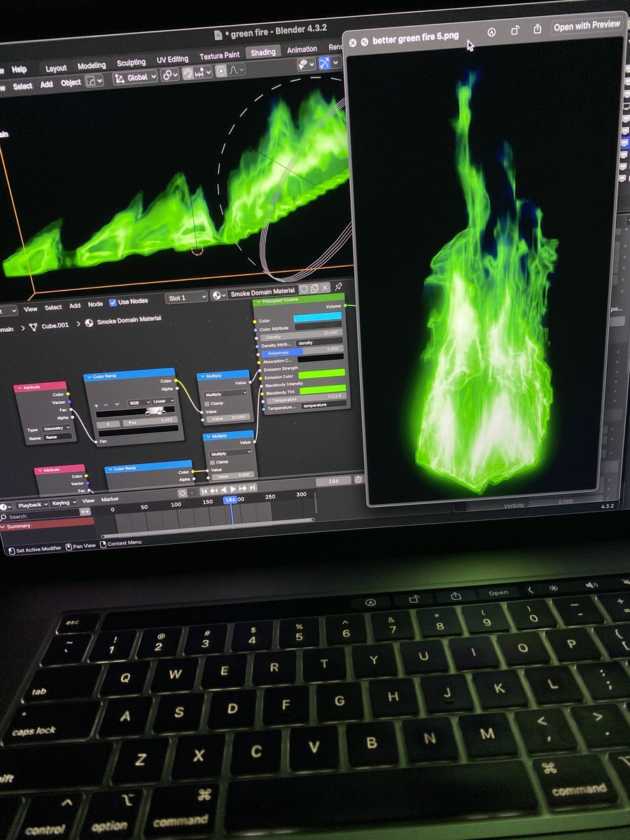630x840 pixels.
Task: Switch to the UV Editing workspace tab
Action: [172, 59]
